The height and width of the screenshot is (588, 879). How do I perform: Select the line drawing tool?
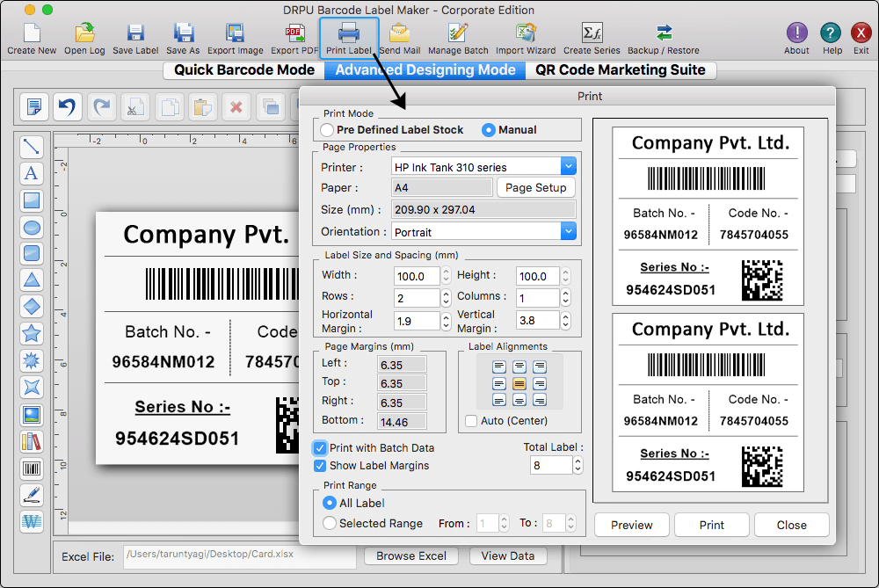(x=32, y=147)
